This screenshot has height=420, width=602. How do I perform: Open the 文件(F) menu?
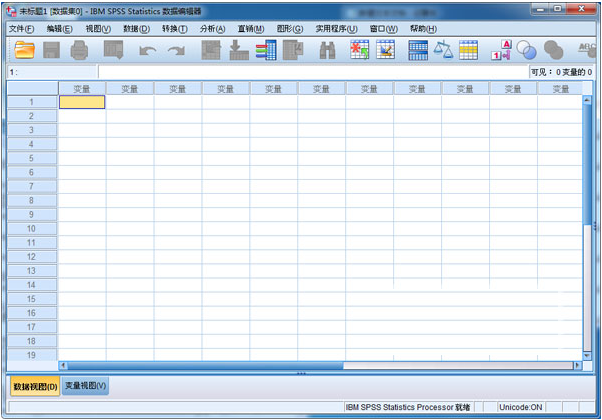21,29
